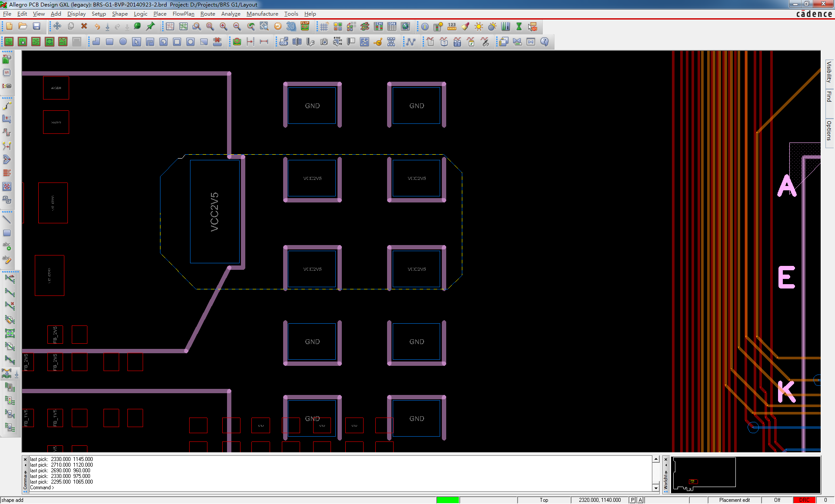Select Add Connect tool in left toolbar
Screen dimensions: 835x504
[7, 106]
